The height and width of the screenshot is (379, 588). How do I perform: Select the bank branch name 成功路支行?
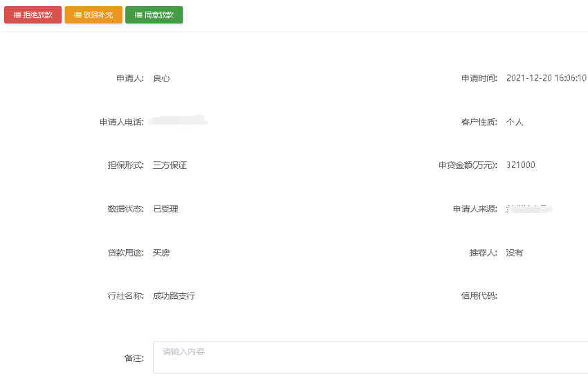(174, 296)
